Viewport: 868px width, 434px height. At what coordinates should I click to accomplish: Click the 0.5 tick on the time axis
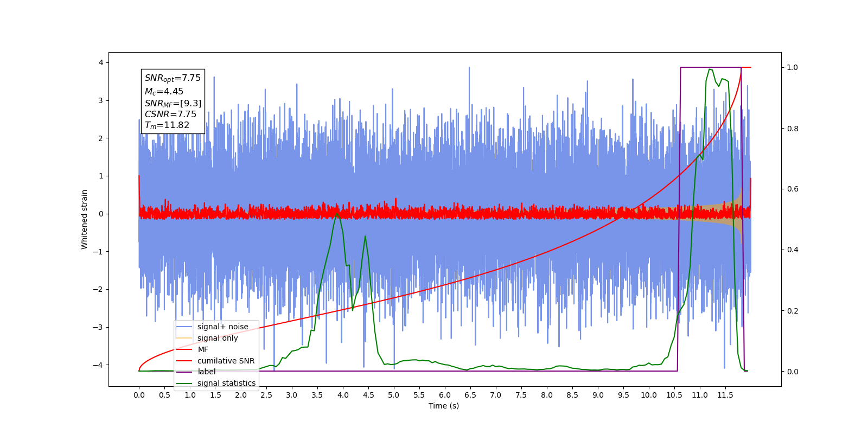[164, 395]
